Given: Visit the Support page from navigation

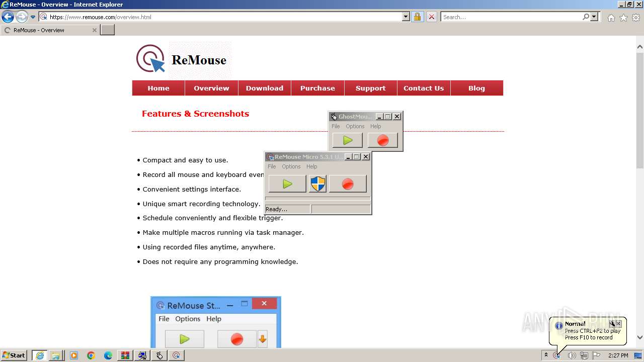Looking at the screenshot, I should click(x=371, y=88).
